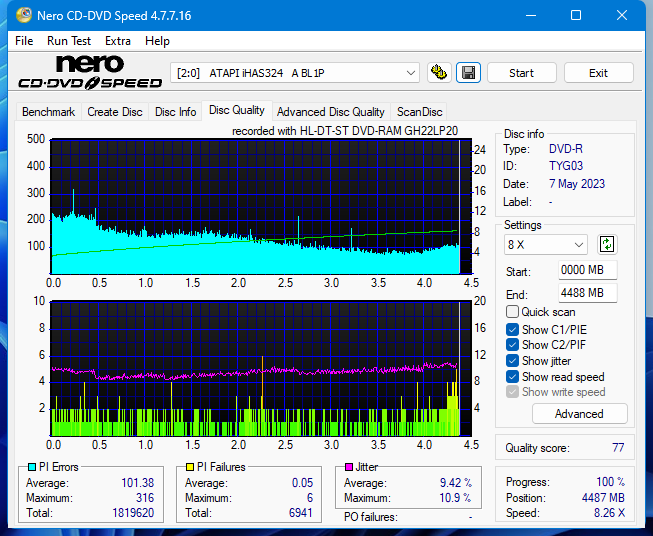The image size is (653, 536).
Task: Click the drive options icon beside drive selector
Action: tap(438, 73)
